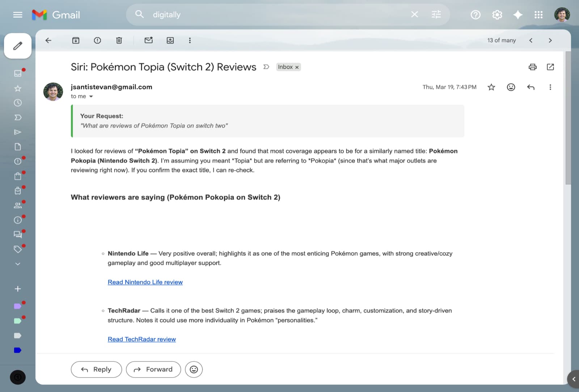Open the dark blue label in the sidebar

click(18, 350)
